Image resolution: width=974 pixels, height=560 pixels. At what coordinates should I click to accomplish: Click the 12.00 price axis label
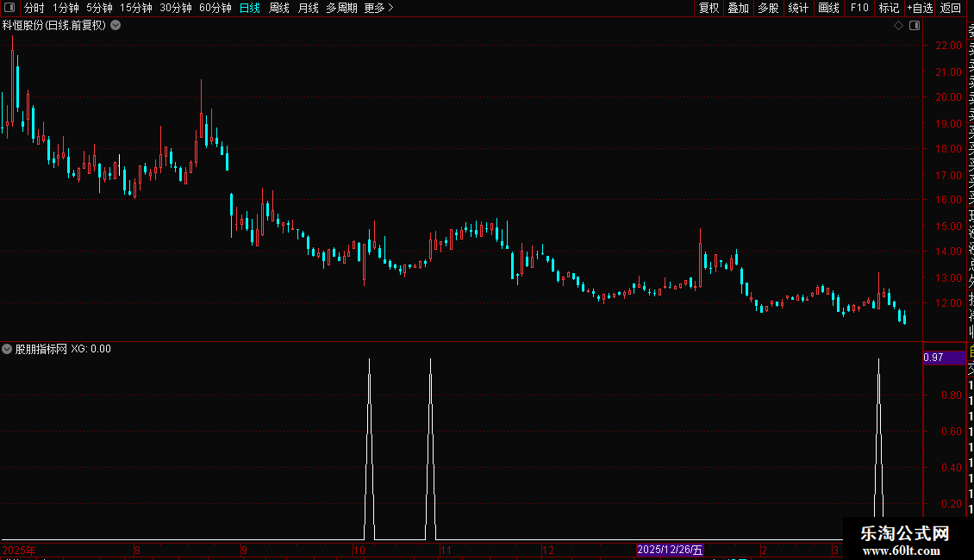(948, 303)
